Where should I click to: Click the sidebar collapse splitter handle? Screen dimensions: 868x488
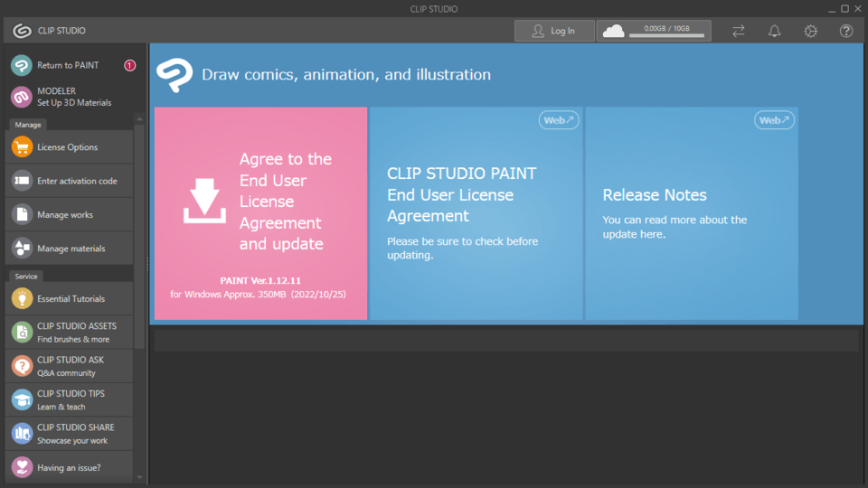[147, 264]
